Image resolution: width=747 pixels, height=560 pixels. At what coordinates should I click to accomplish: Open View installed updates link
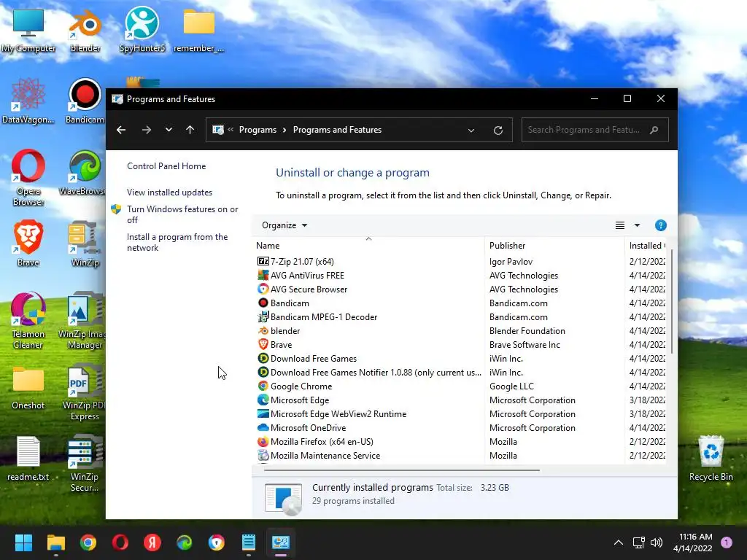coord(169,192)
